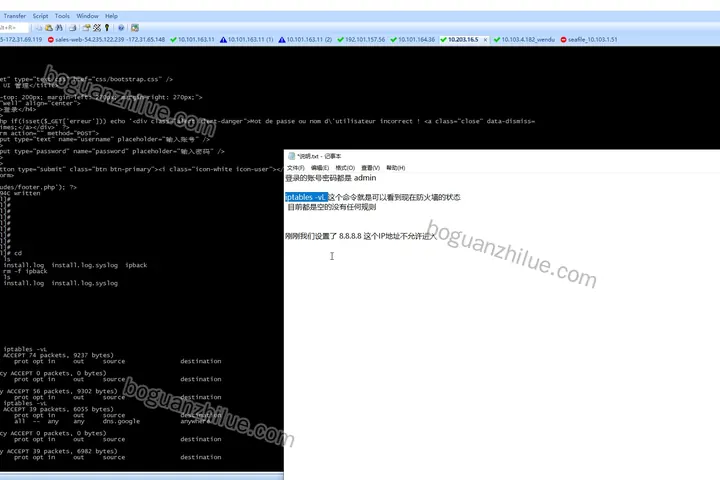720x480 pixels.
Task: Switch to the 10.103.4.182_wendu tab
Action: (x=524, y=40)
